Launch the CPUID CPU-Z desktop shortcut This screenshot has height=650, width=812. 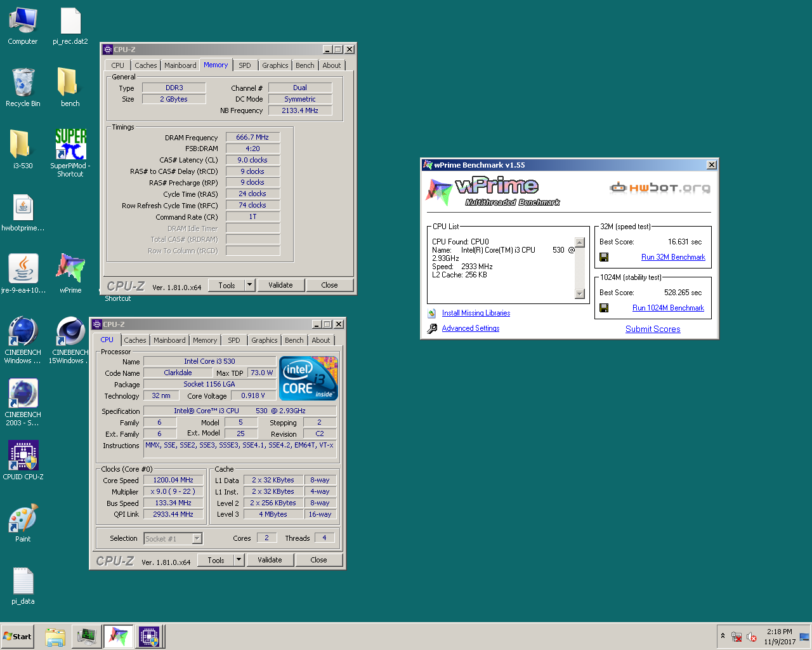point(23,460)
